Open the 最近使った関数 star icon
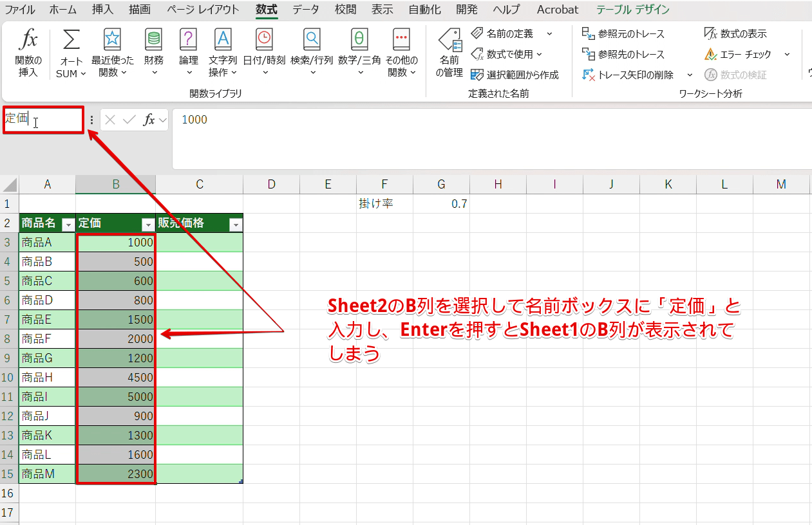Image resolution: width=812 pixels, height=525 pixels. click(113, 39)
